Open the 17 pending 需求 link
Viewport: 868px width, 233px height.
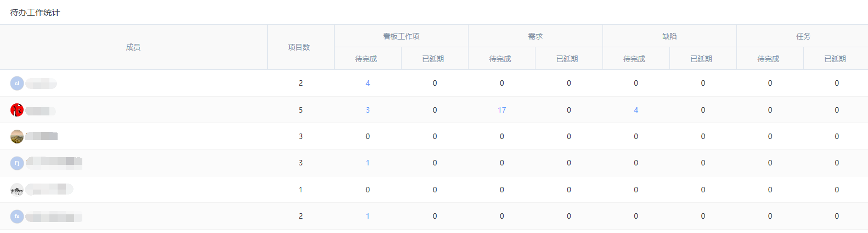coord(501,110)
